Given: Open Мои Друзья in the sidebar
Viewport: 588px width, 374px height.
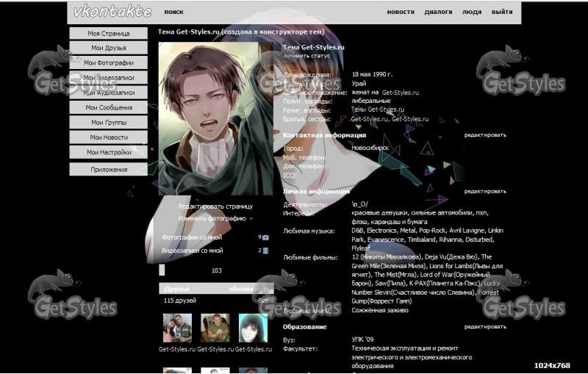Looking at the screenshot, I should tap(108, 48).
